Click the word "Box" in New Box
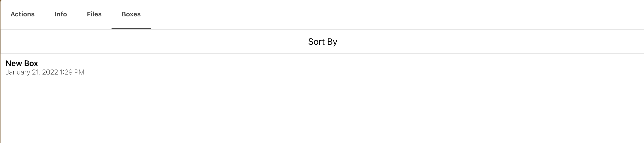This screenshot has height=143, width=644. pos(31,63)
